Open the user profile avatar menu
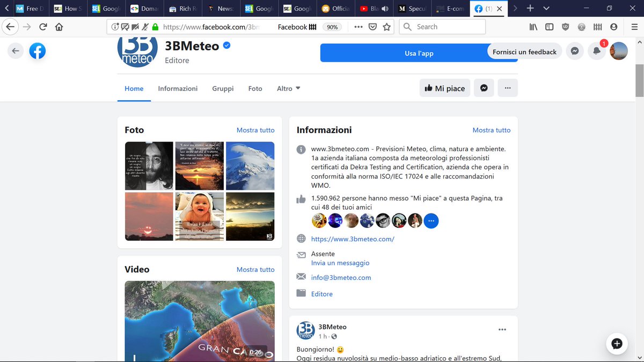Screen dimensions: 644x362 pyautogui.click(x=619, y=51)
